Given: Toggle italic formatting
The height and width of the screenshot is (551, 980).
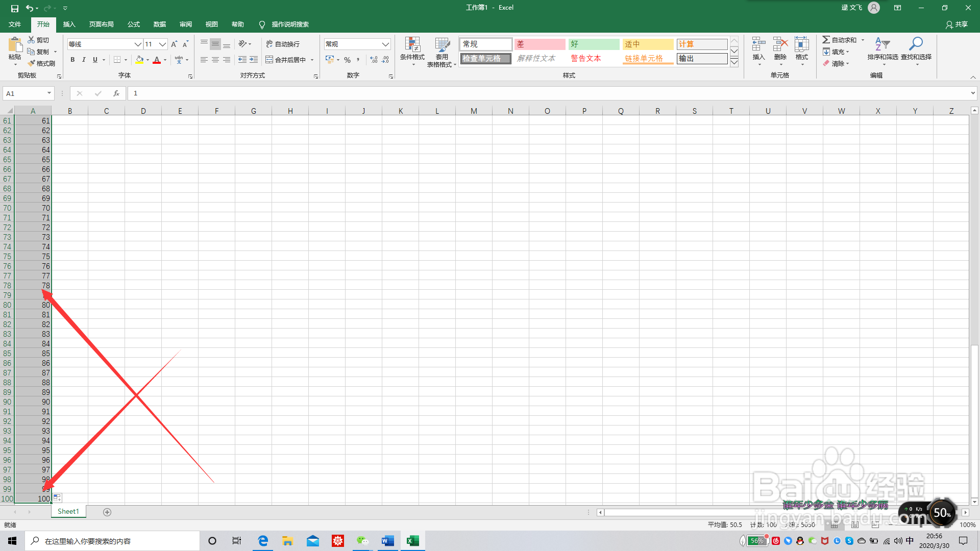Looking at the screenshot, I should 84,60.
